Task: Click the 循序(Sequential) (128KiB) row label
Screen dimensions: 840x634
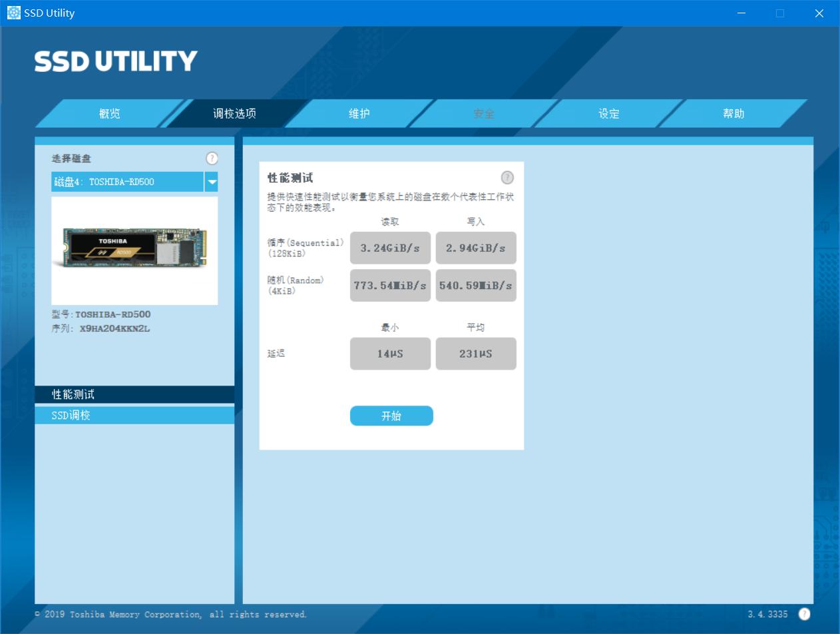Action: click(x=306, y=248)
